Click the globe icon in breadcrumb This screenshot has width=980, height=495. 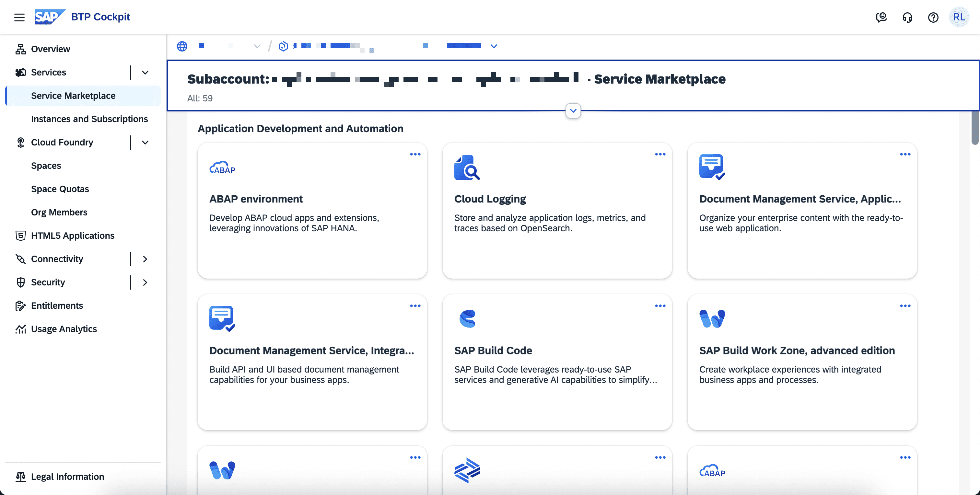coord(182,46)
